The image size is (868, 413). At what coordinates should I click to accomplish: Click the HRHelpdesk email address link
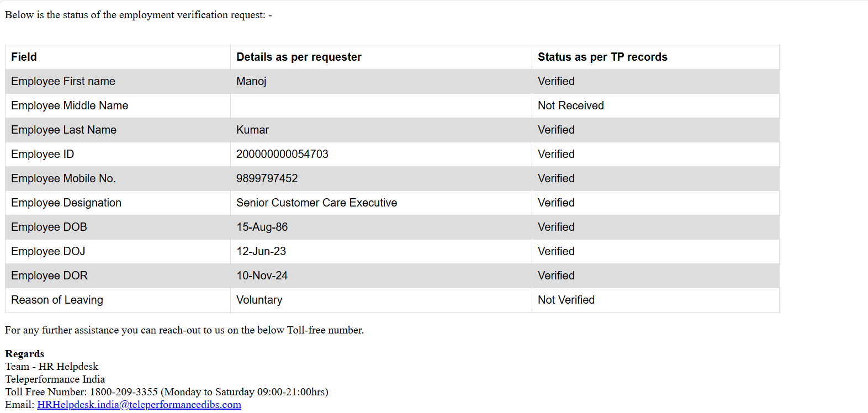tap(139, 405)
